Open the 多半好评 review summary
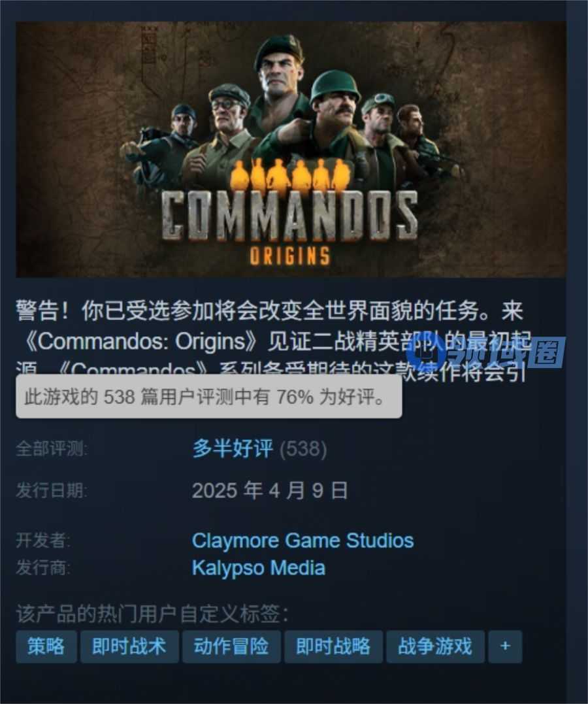This screenshot has height=704, width=588. click(x=233, y=448)
